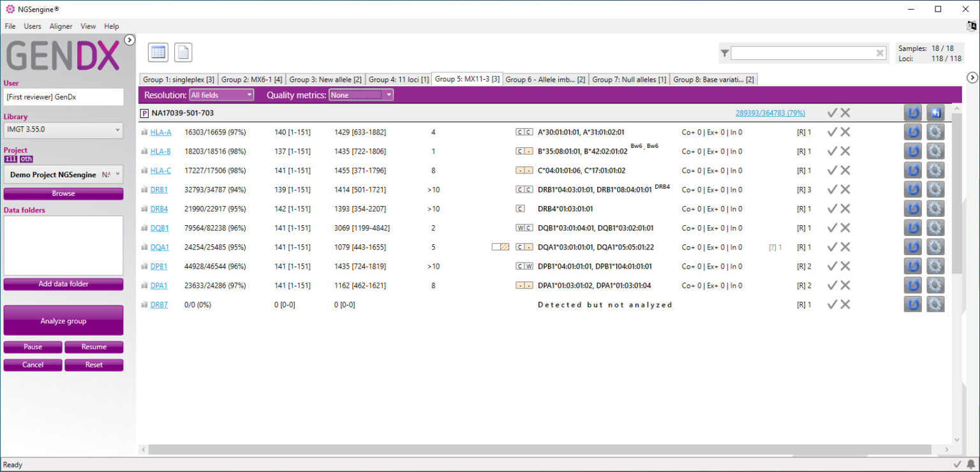The image size is (980, 472).
Task: Open gear settings for DQB1 locus
Action: (935, 228)
